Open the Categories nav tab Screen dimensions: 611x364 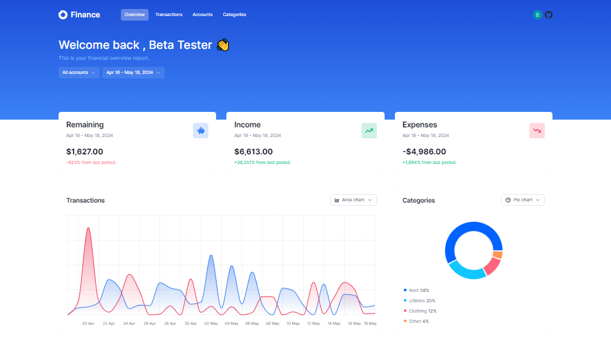234,15
